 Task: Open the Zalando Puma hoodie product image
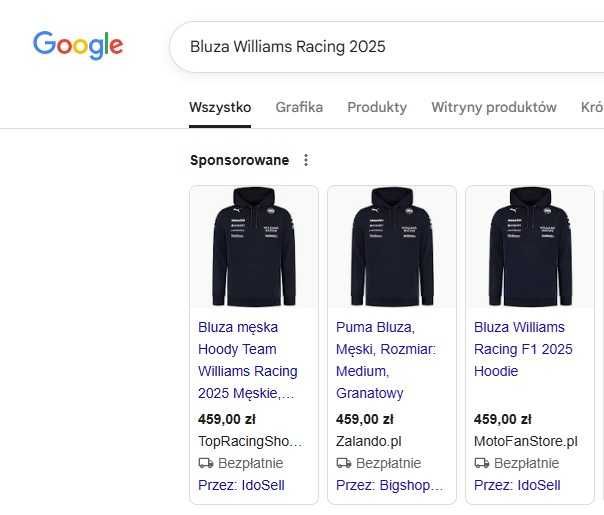(x=392, y=248)
